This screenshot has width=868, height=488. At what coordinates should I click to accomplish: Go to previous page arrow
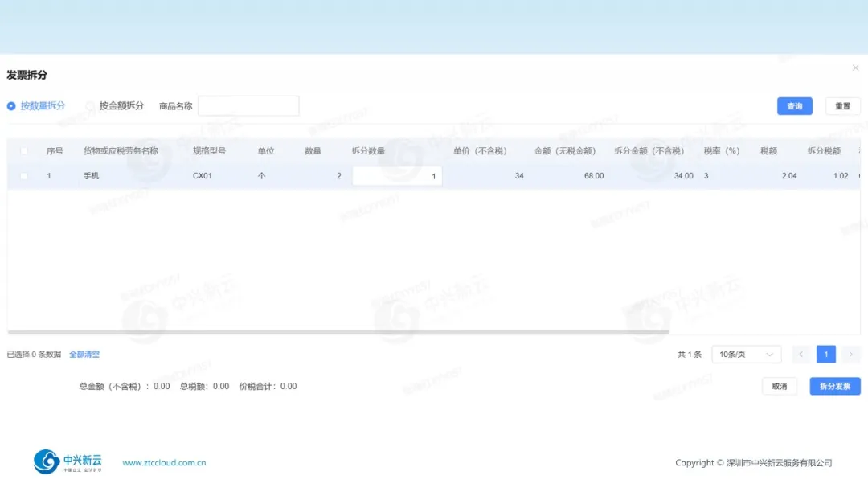click(801, 354)
